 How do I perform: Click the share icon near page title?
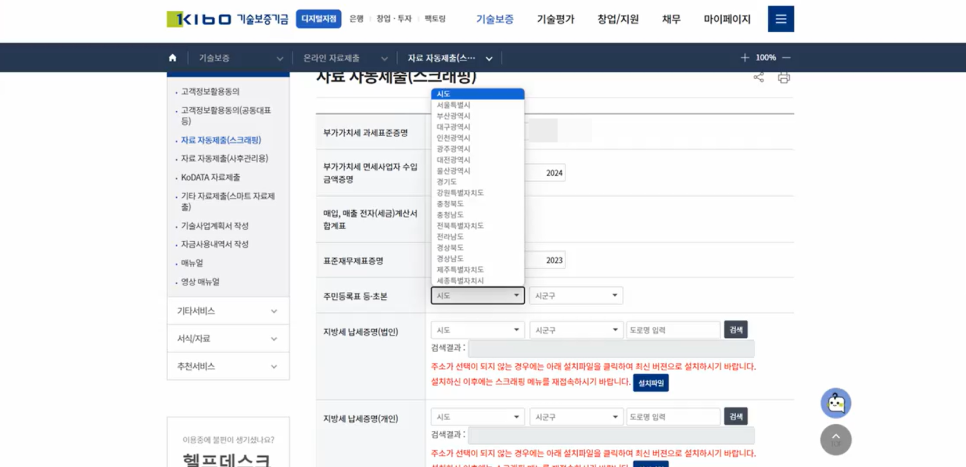[x=758, y=77]
